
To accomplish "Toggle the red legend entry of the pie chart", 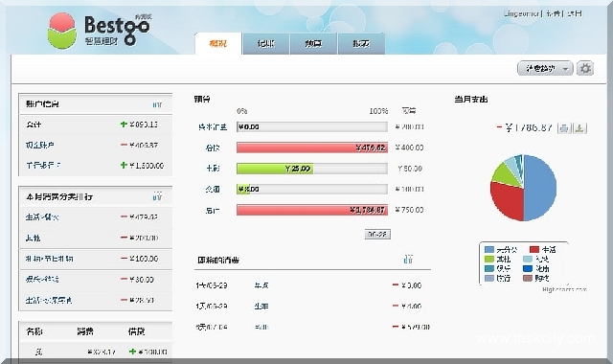I will coord(543,249).
